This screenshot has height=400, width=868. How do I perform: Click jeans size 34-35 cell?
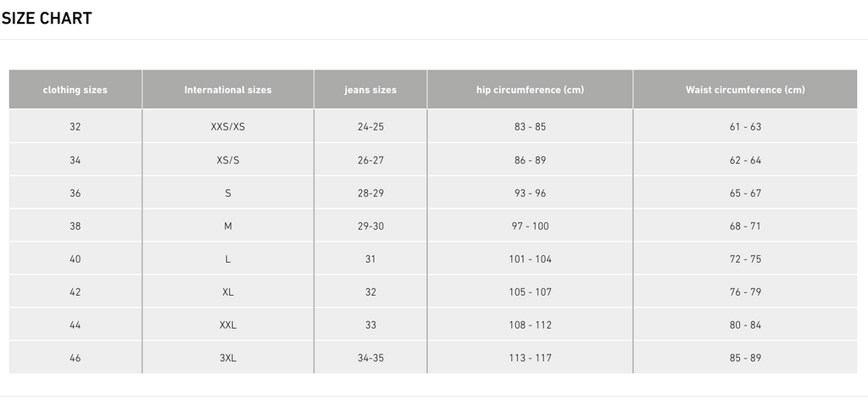click(x=370, y=358)
